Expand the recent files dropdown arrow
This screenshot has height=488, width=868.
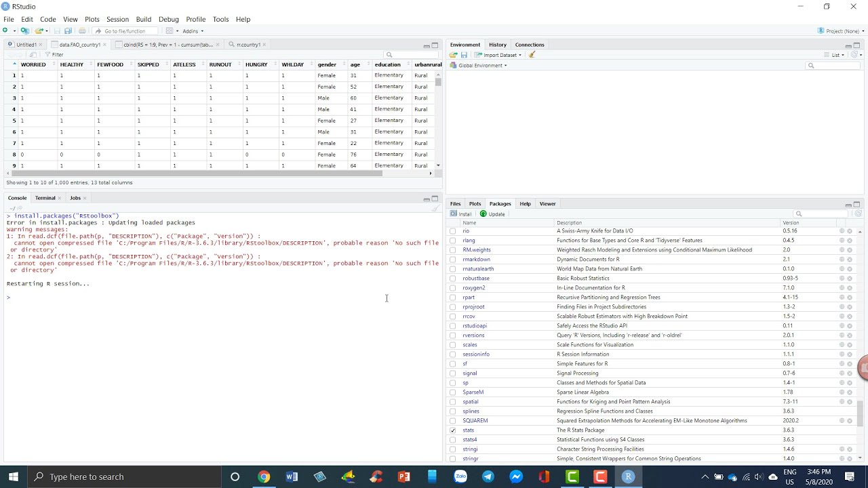coord(47,31)
